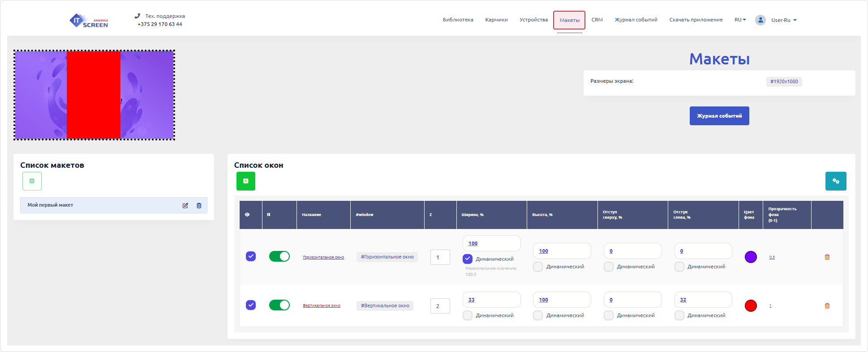Open window list settings gears button

[x=836, y=181]
